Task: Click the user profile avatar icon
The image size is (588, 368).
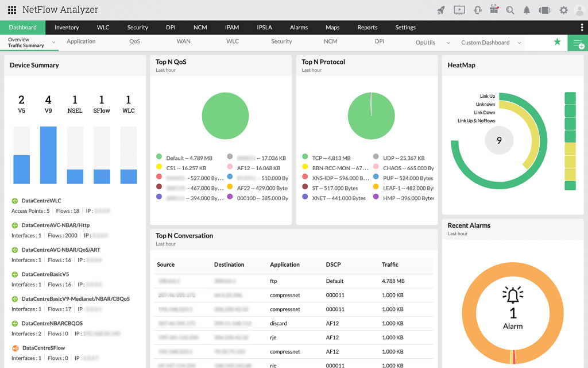Action: pos(579,9)
